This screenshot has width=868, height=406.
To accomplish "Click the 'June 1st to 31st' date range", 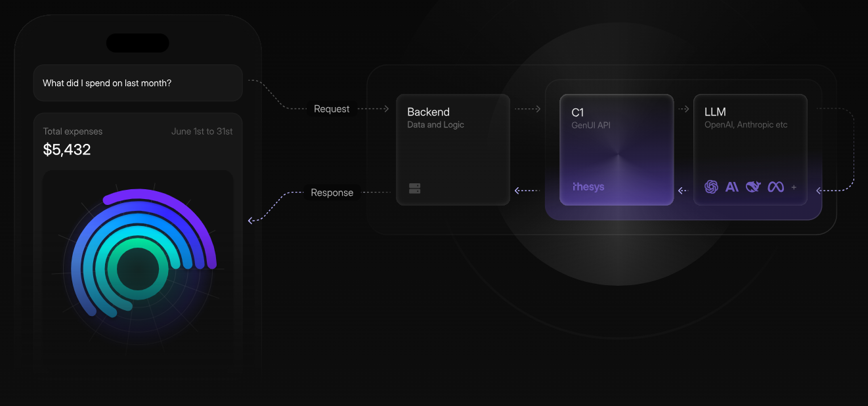I will tap(202, 131).
